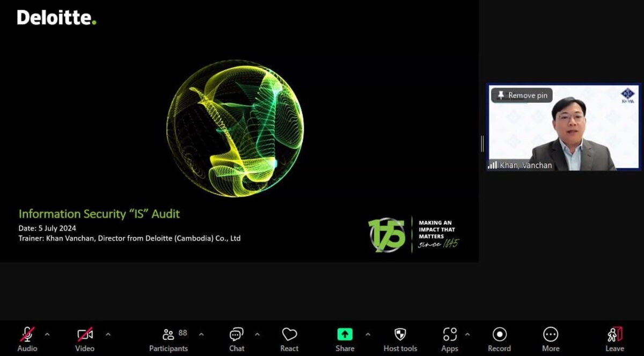Click the Deloitte logo on the slide

[57, 18]
